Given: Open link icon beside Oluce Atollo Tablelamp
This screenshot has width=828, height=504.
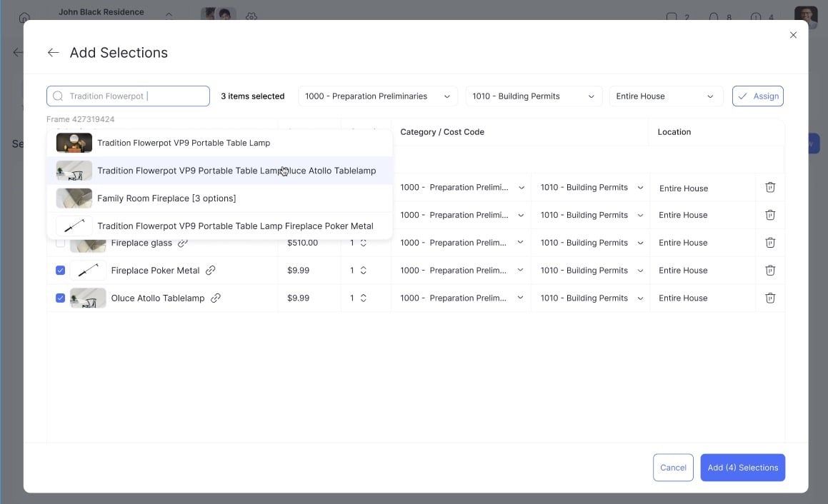Looking at the screenshot, I should (216, 298).
